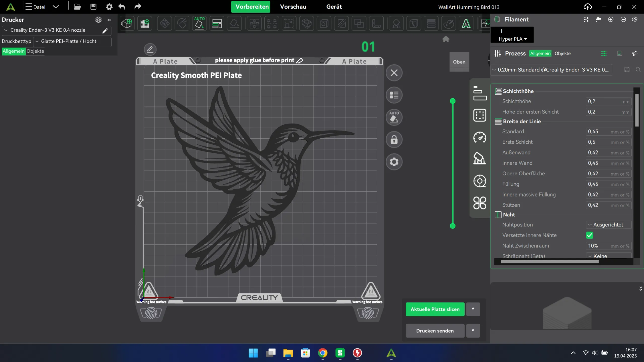Click home view icon in viewport
Viewport: 644px width, 362px height.
pyautogui.click(x=446, y=39)
